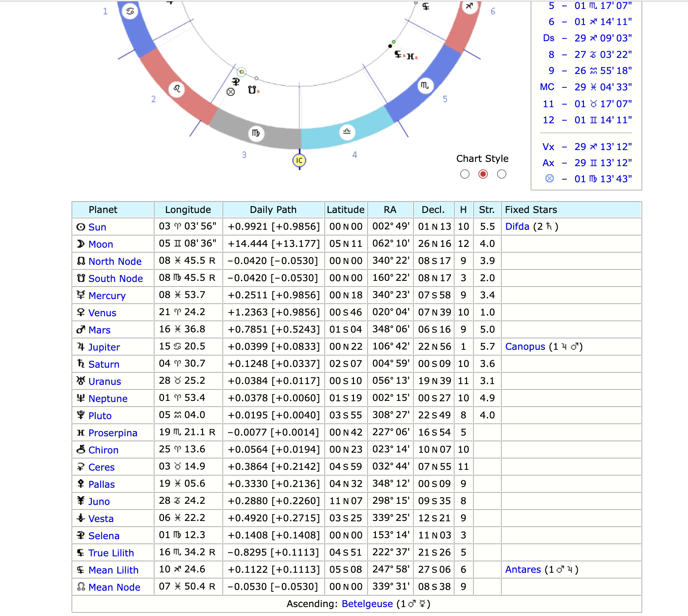Click the Cancer sign glyph on the chart wheel

pyautogui.click(x=129, y=11)
